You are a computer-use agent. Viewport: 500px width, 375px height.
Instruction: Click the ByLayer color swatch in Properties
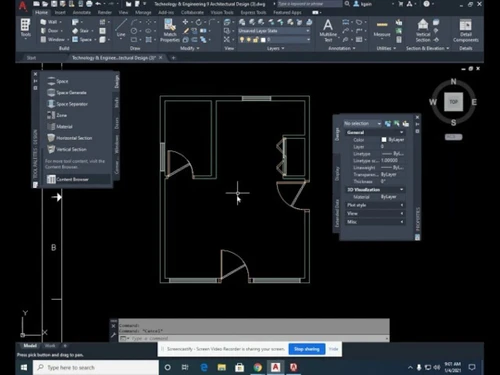tap(384, 140)
